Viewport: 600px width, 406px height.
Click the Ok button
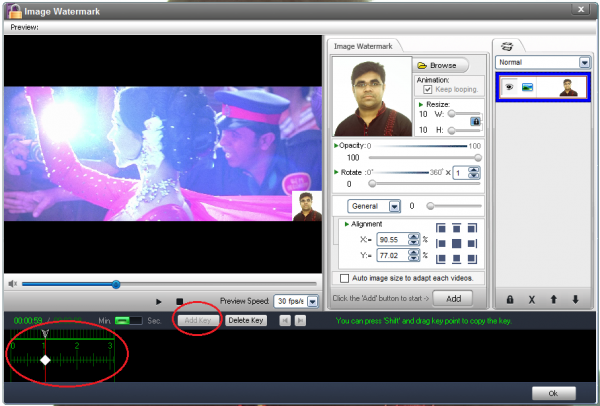tap(554, 393)
